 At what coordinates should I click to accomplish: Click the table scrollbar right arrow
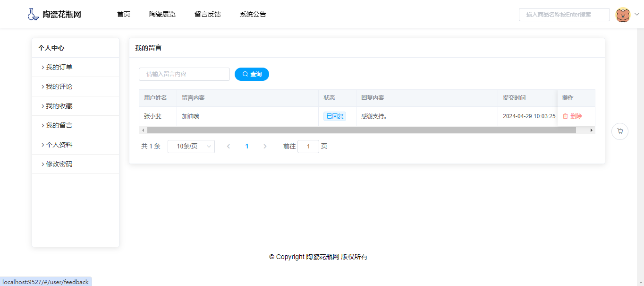pos(591,130)
